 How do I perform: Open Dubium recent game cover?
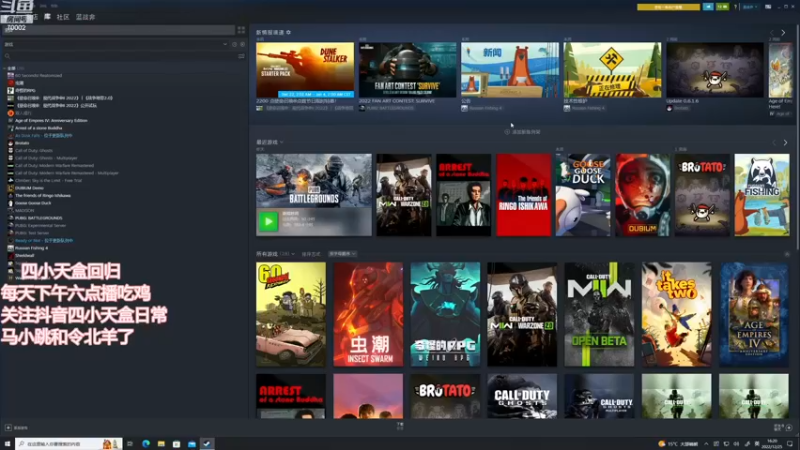pyautogui.click(x=642, y=195)
